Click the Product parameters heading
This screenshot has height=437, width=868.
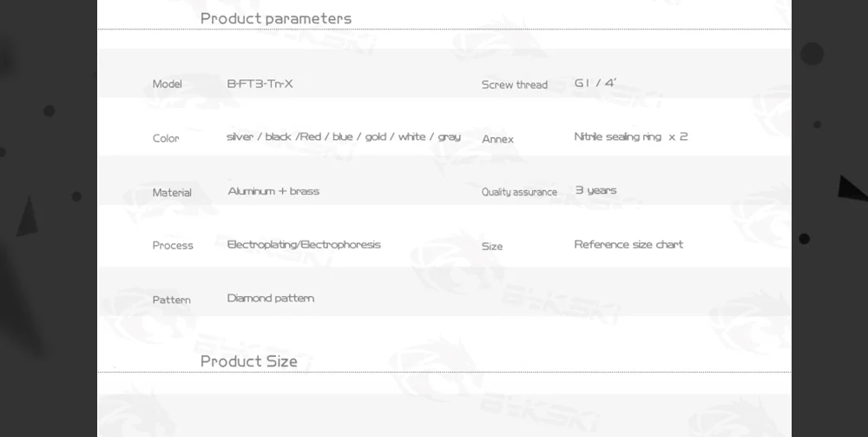pos(275,18)
